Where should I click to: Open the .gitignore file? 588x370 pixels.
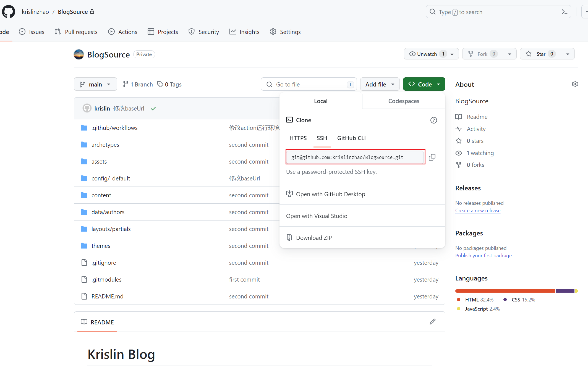104,263
